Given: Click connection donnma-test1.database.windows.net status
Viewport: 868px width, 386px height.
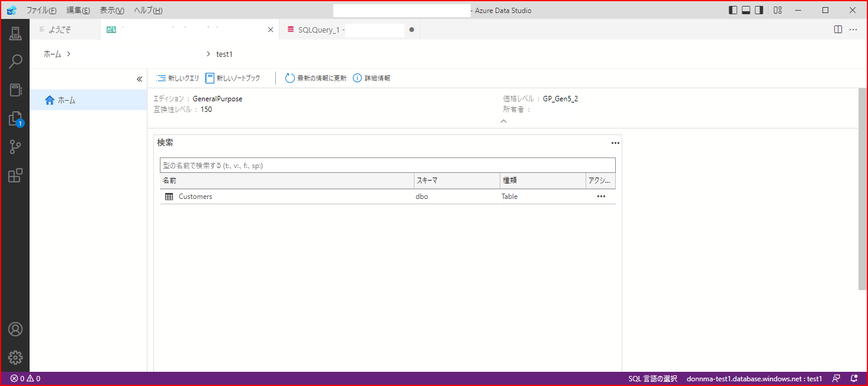Looking at the screenshot, I should [x=754, y=378].
